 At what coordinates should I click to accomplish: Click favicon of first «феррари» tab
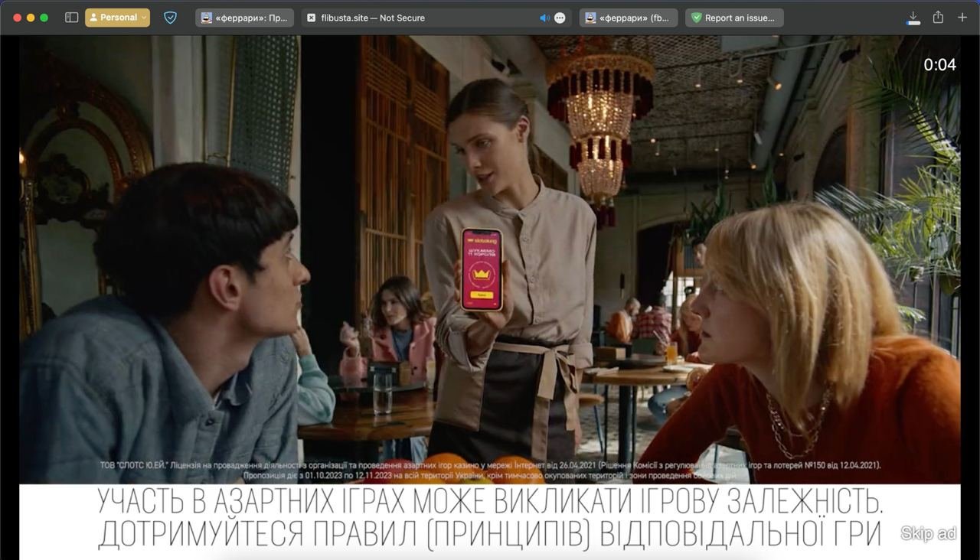click(206, 18)
